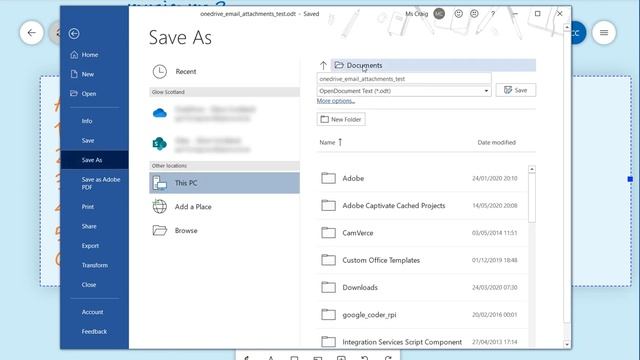Image resolution: width=640 pixels, height=360 pixels.
Task: Create a New Folder
Action: [341, 119]
